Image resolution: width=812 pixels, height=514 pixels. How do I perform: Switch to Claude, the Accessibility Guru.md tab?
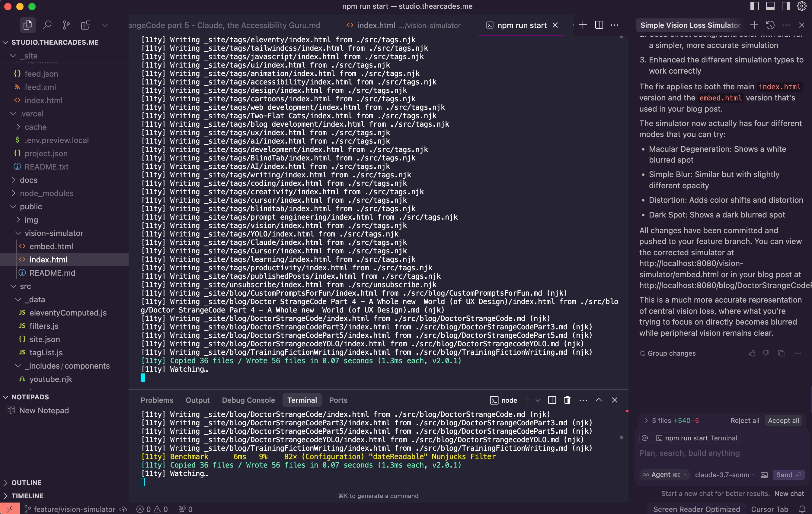point(224,25)
